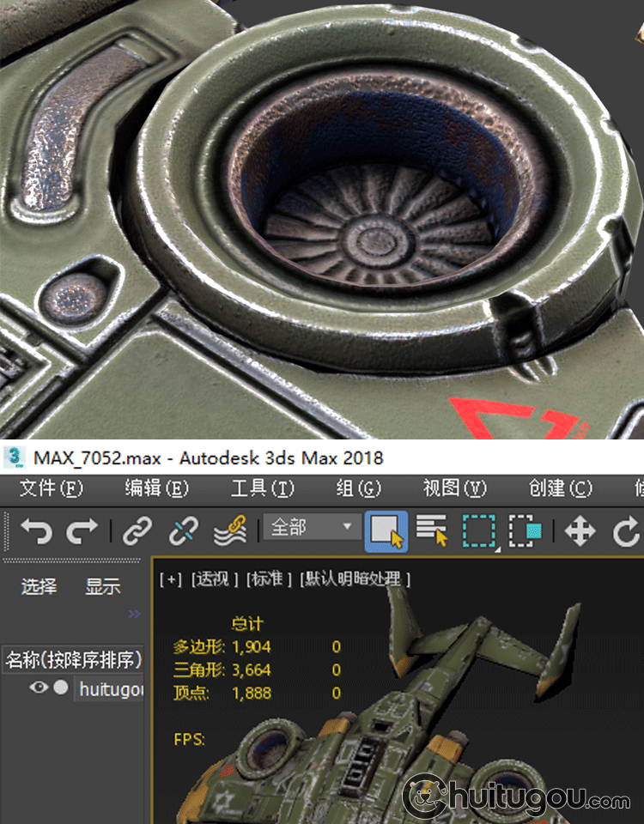Expand the Scene Explorer toolbar chevron

point(135,614)
